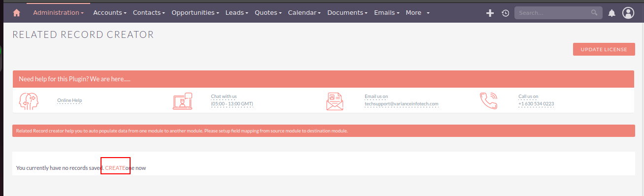644x196 pixels.
Task: Expand the Calendar dropdown menu
Action: (x=305, y=12)
